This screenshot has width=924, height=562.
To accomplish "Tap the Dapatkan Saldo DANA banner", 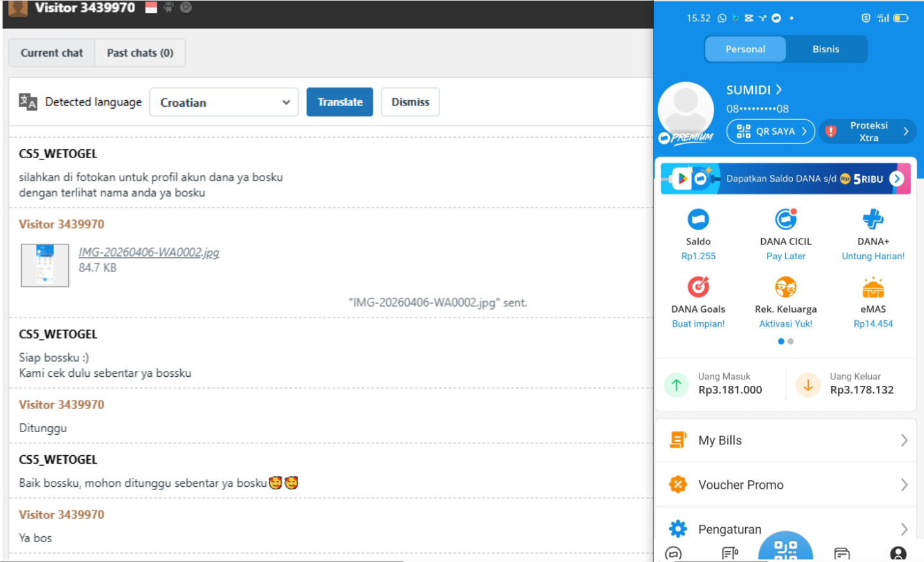I will pos(786,179).
